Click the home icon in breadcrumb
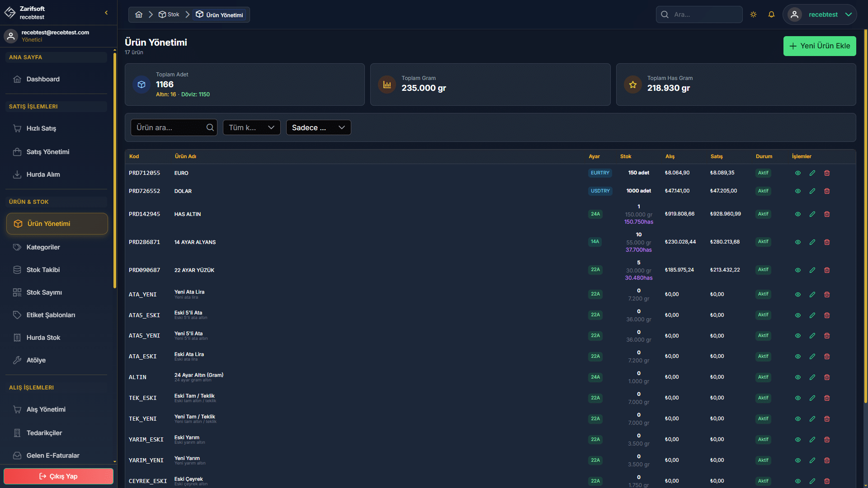 (x=139, y=14)
